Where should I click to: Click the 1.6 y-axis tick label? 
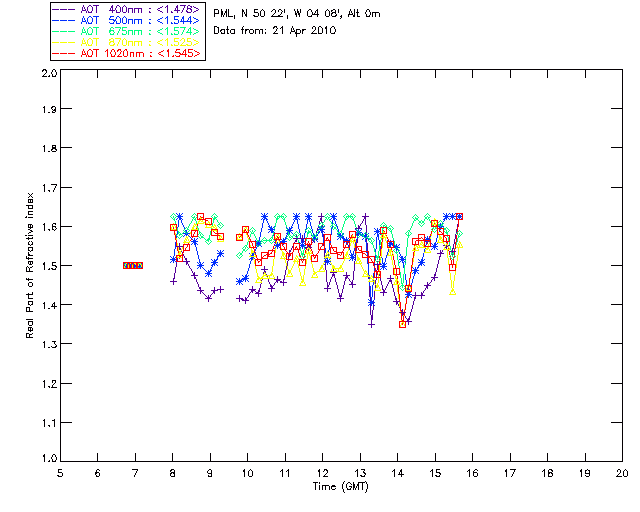pos(49,227)
